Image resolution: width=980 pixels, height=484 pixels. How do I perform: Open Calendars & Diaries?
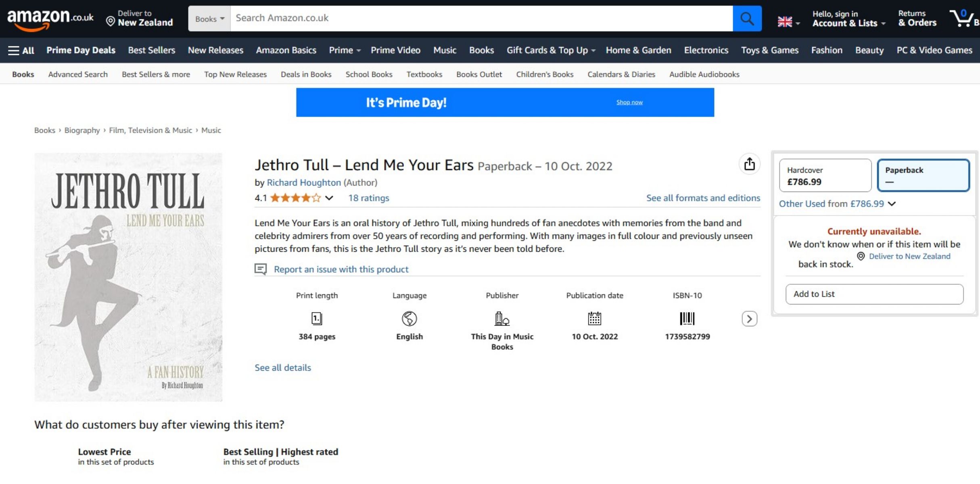pos(621,74)
